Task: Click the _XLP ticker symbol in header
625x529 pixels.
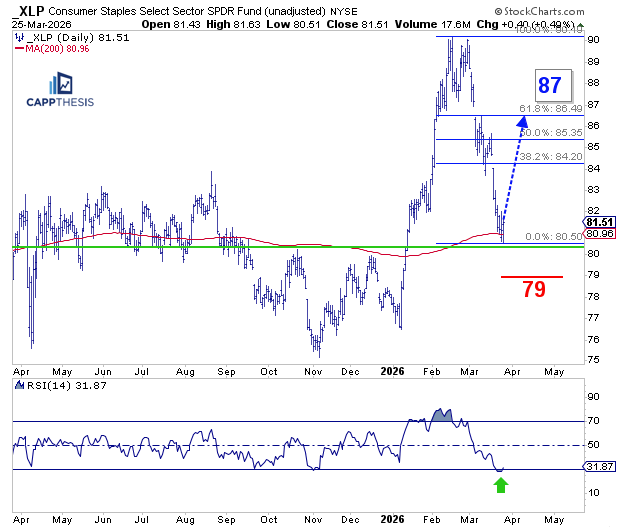Action: coord(29,11)
